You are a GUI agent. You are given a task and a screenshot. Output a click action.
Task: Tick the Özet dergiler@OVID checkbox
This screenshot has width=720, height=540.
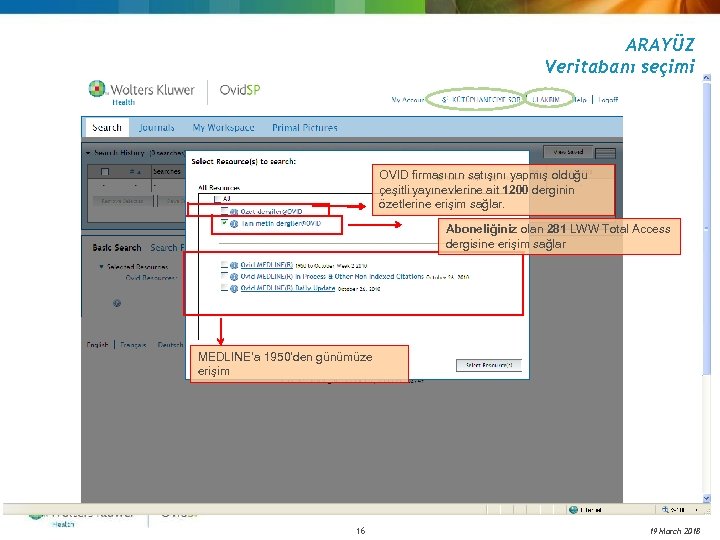point(224,211)
